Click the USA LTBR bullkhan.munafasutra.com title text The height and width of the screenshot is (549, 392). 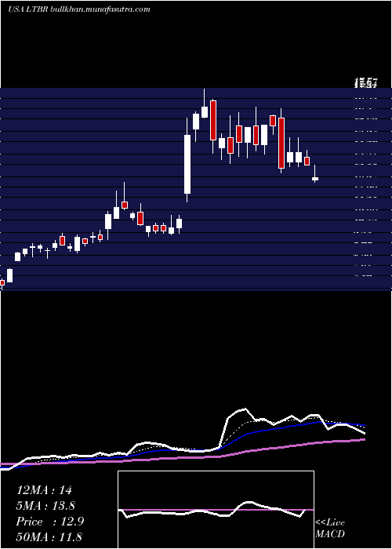[79, 9]
